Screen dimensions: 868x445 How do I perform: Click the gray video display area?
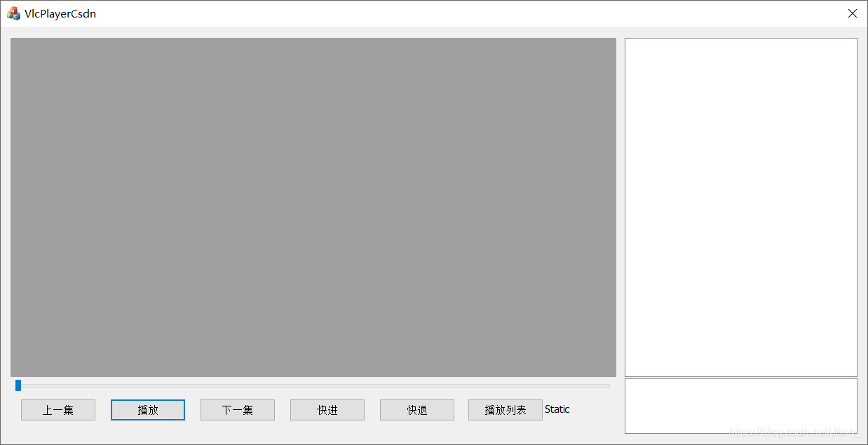click(x=313, y=207)
